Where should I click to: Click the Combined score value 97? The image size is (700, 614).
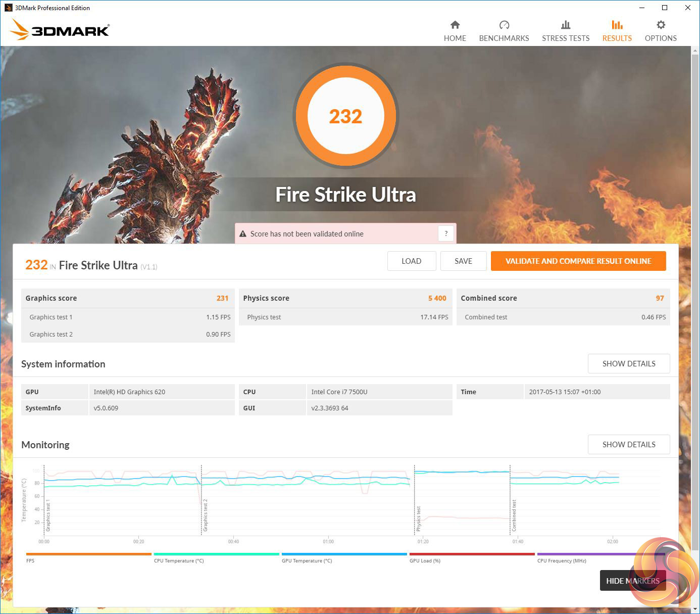point(660,298)
